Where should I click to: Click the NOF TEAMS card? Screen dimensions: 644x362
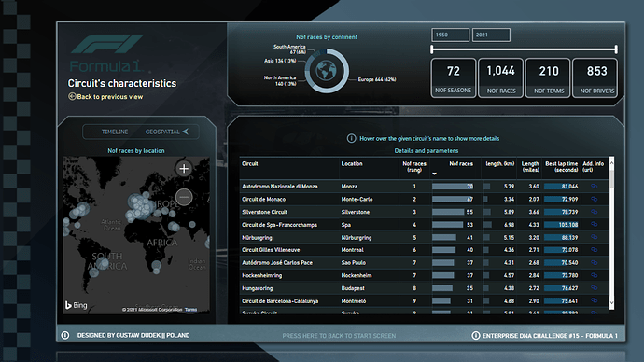(549, 78)
